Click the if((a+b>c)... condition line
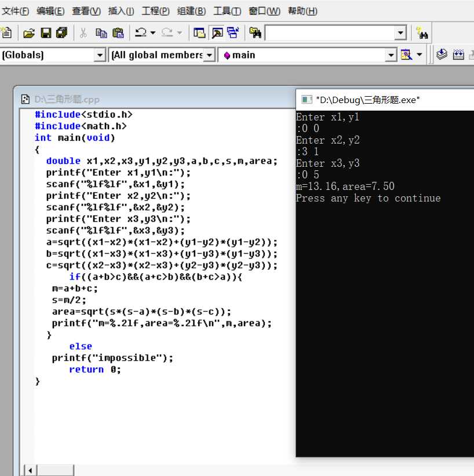The height and width of the screenshot is (476, 474). coord(155,277)
